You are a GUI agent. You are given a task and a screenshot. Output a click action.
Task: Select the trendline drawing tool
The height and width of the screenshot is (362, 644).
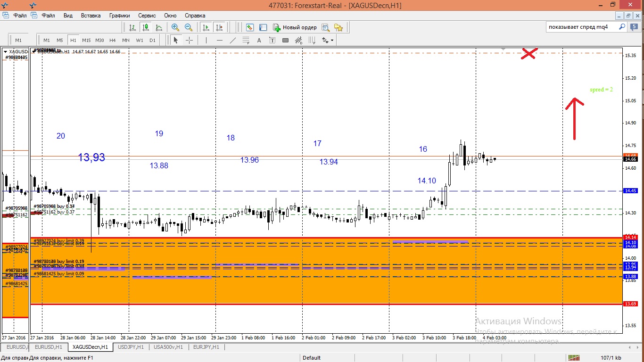pyautogui.click(x=232, y=41)
